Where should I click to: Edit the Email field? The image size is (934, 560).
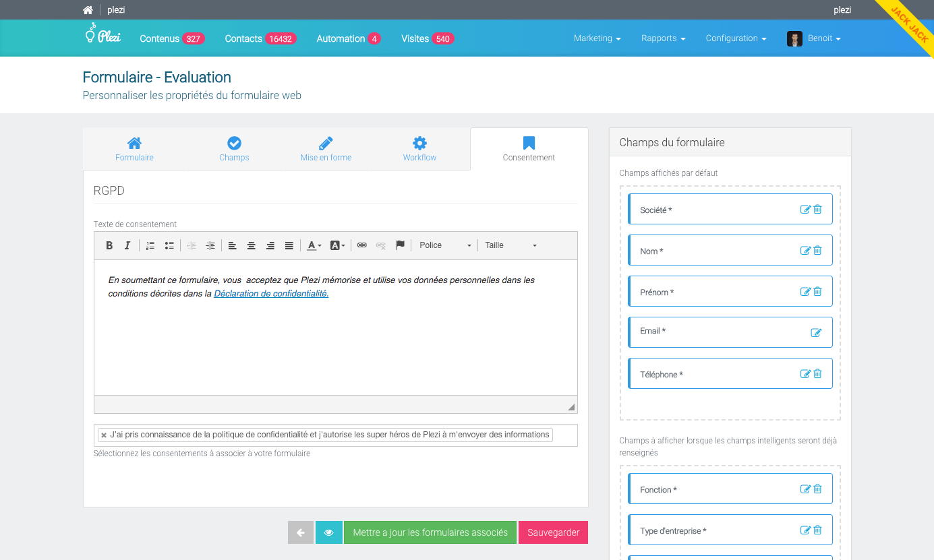(x=816, y=332)
